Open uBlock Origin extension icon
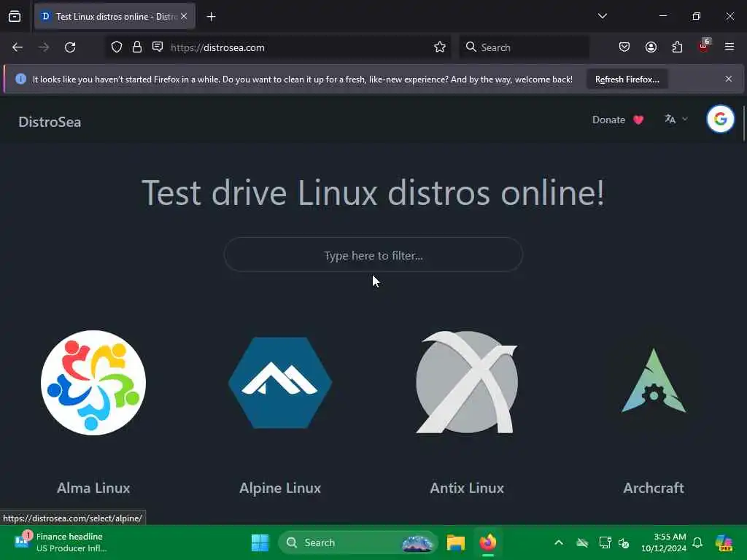This screenshot has height=560, width=747. pyautogui.click(x=704, y=46)
